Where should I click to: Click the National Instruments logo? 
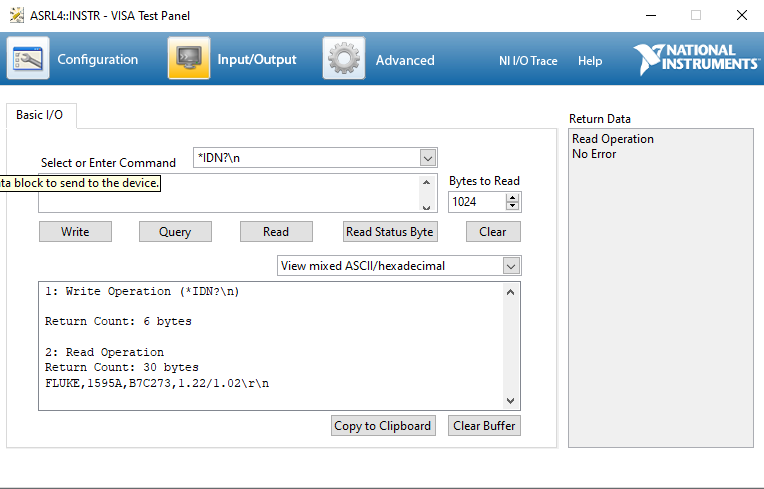pos(696,59)
